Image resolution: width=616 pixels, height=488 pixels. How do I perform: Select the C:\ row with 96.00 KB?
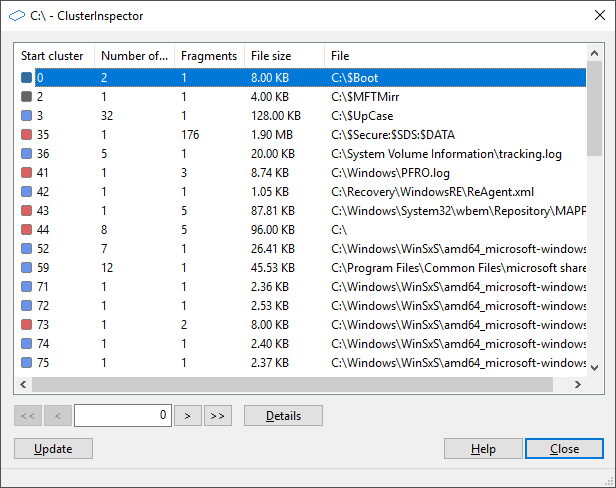301,229
